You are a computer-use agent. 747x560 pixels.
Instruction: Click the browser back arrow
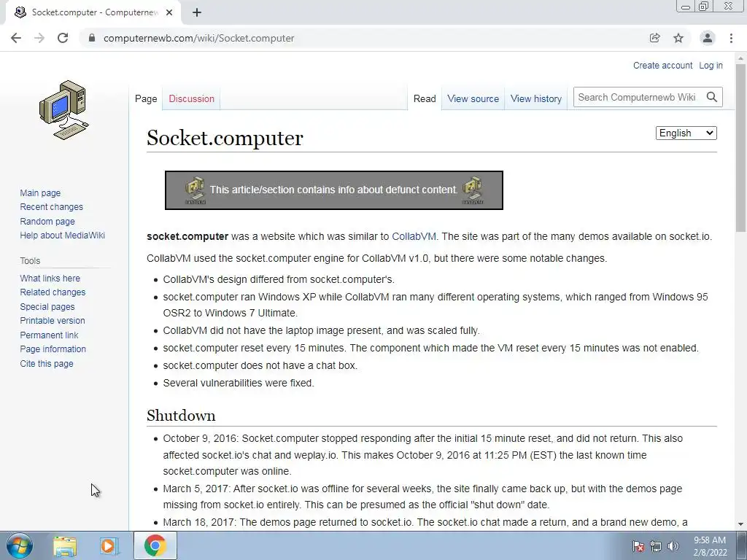(16, 38)
